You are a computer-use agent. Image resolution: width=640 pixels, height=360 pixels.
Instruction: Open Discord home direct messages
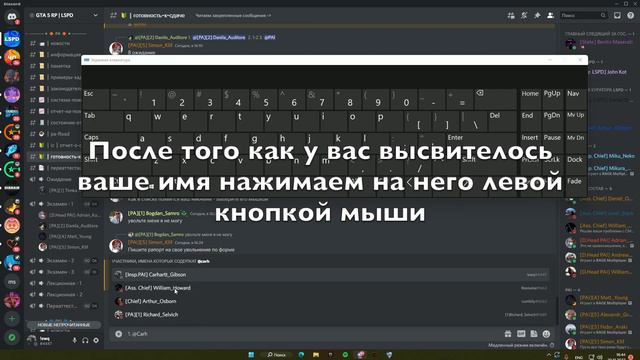coord(12,17)
